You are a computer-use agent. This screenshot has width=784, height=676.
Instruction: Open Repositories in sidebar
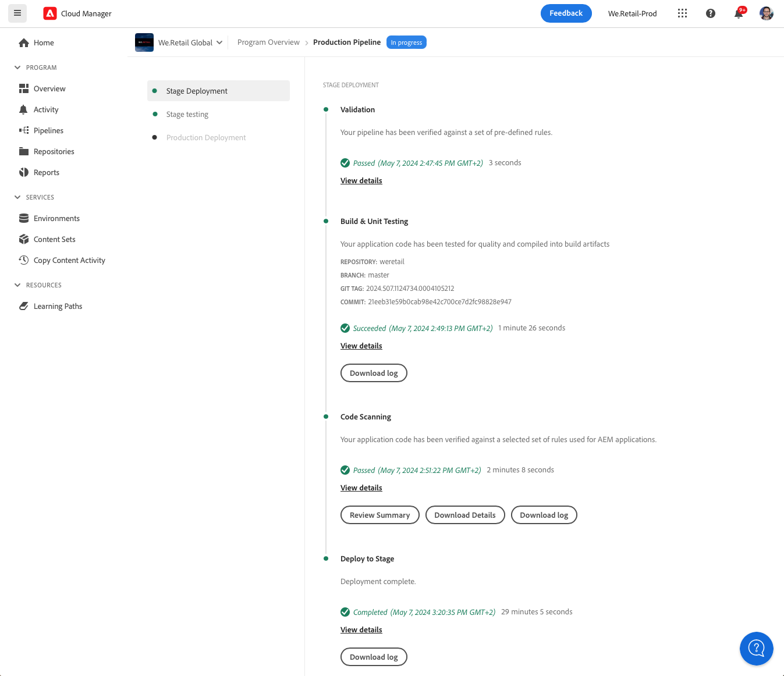[x=54, y=151]
